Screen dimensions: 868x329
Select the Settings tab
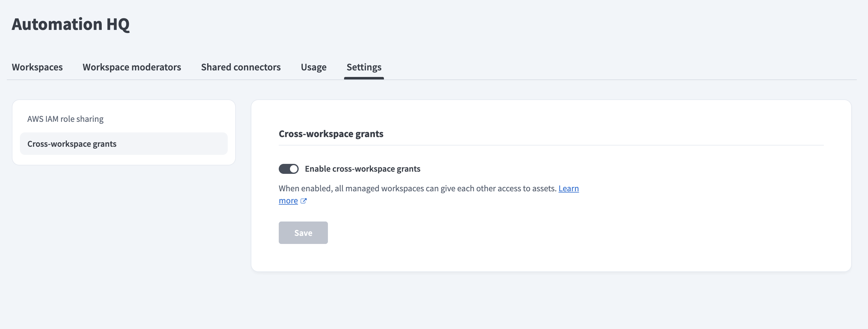click(364, 67)
